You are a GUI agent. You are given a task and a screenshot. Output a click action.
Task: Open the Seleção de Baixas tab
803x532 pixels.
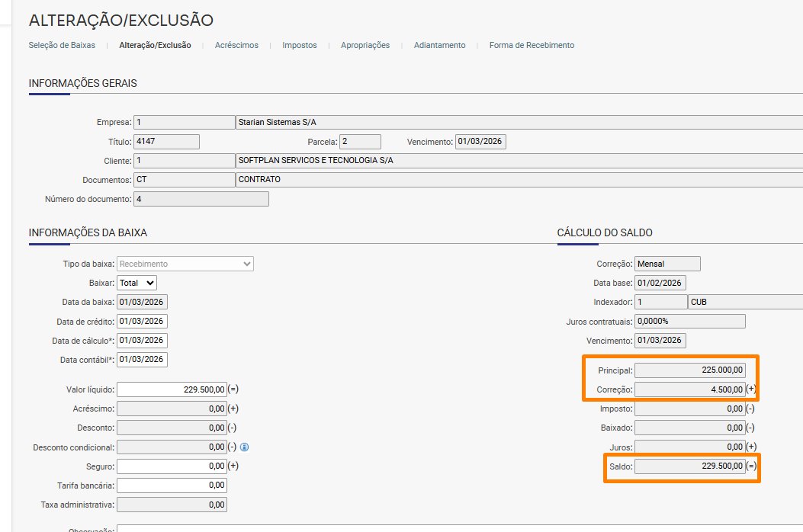(x=62, y=45)
